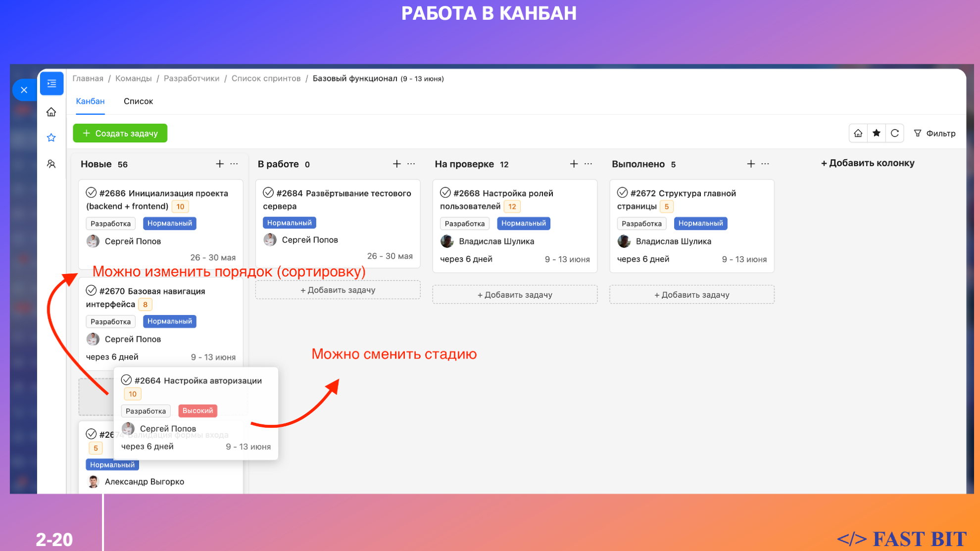
Task: Switch to the Канбан tab
Action: tap(90, 101)
